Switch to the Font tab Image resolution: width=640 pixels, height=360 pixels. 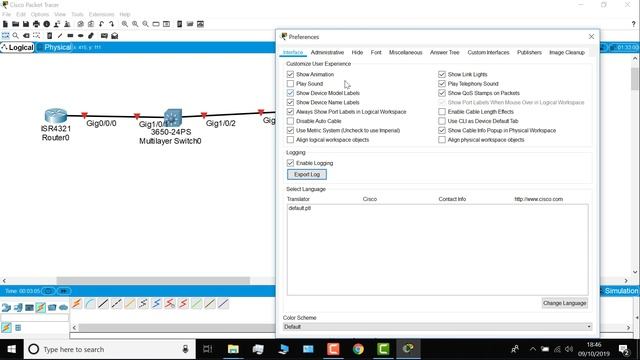376,52
